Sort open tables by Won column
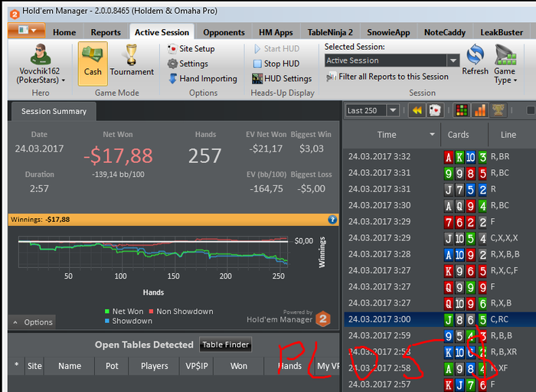 [239, 366]
